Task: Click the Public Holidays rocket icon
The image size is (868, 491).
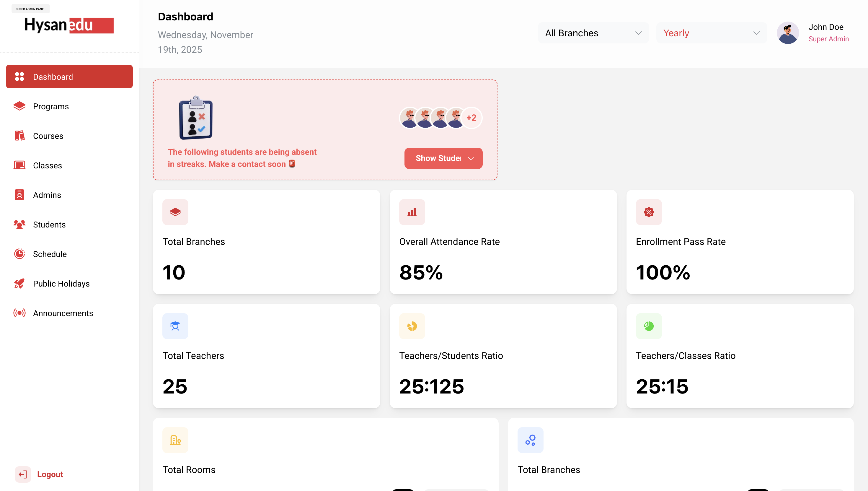Action: pyautogui.click(x=19, y=284)
